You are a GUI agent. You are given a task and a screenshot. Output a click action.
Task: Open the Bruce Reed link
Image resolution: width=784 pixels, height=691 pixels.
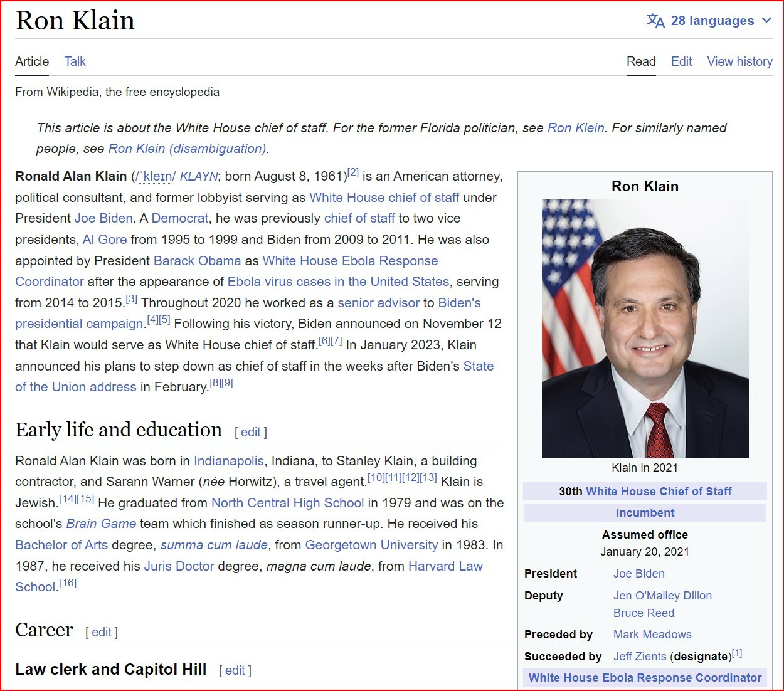coord(644,613)
